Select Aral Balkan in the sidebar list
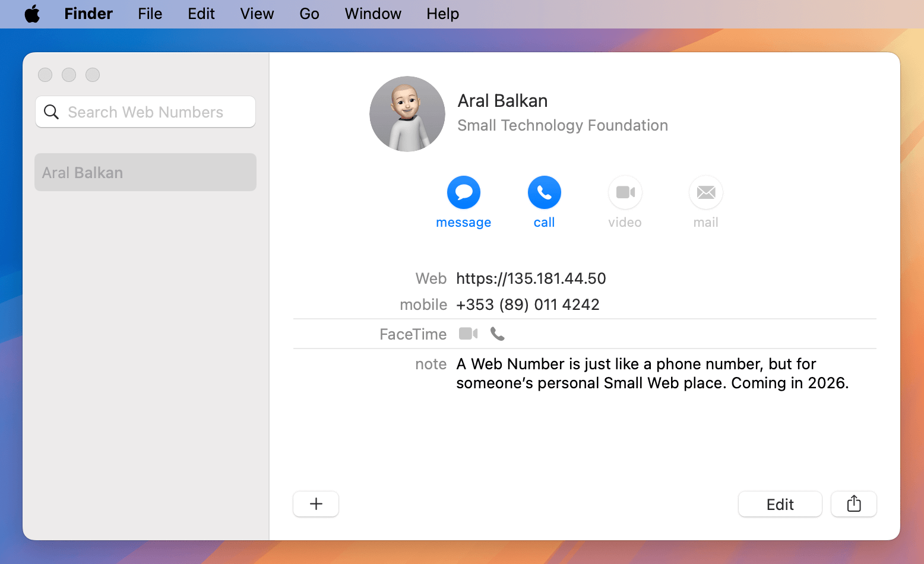This screenshot has height=564, width=924. 145,172
